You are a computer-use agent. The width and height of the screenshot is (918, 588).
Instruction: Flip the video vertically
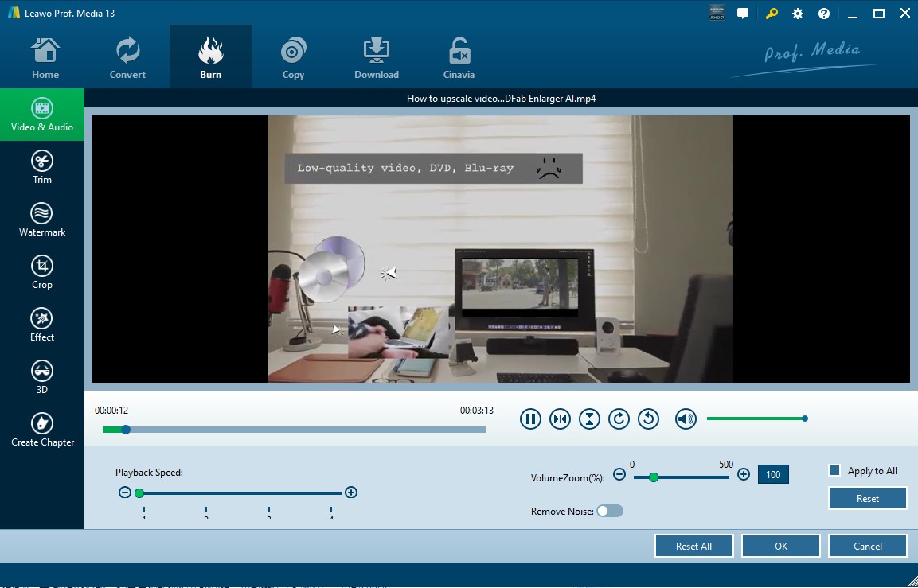(x=589, y=419)
